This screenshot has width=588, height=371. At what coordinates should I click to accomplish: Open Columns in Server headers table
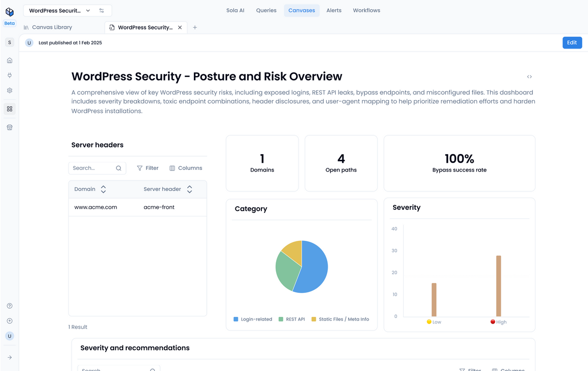coord(186,168)
